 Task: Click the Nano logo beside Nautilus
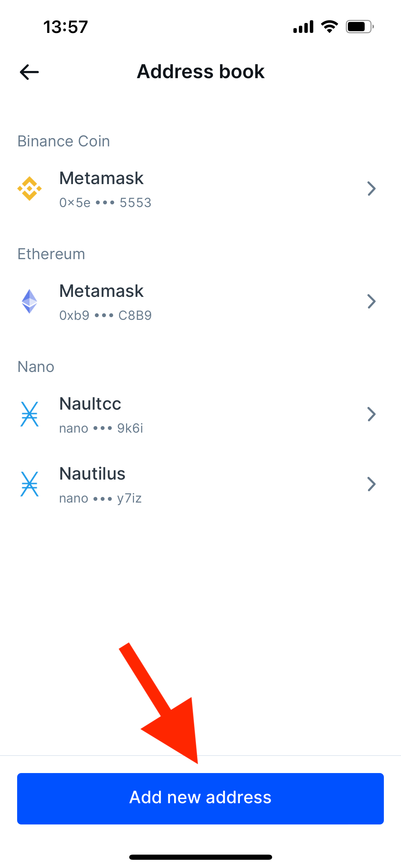click(29, 484)
